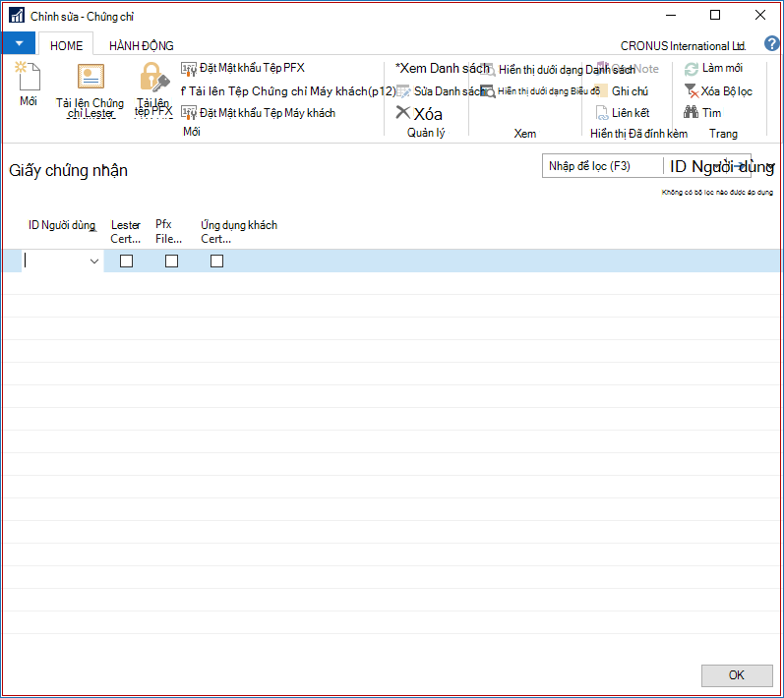Click Tải lên Chứng chỉ Lester icon
The width and height of the screenshot is (784, 698).
tap(90, 76)
